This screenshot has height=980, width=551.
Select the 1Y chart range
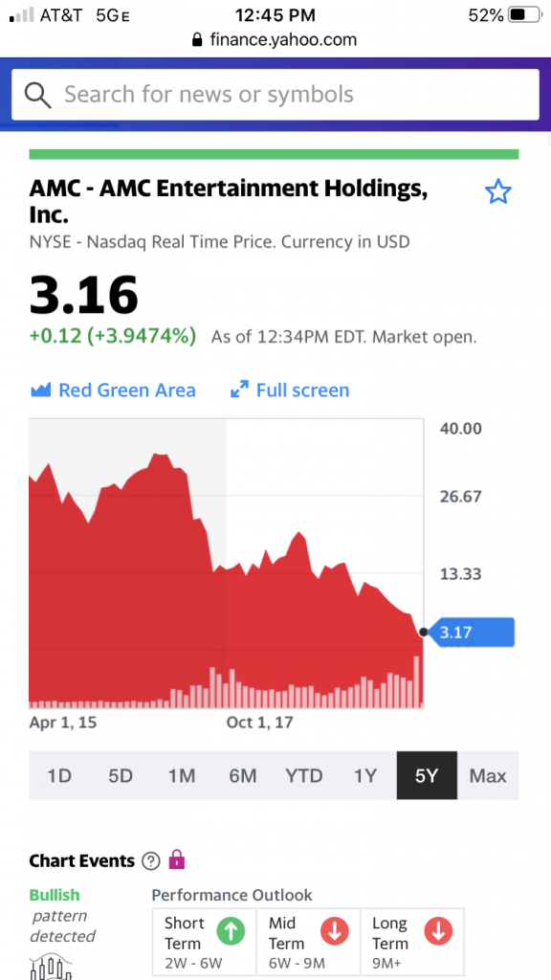point(365,775)
